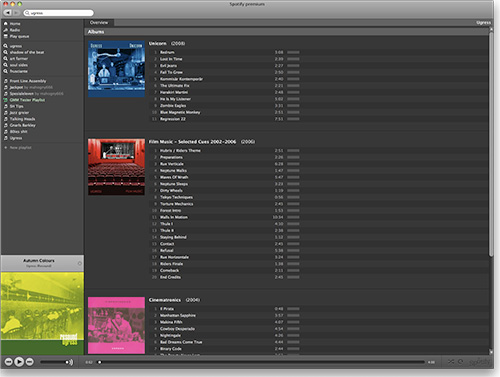Screen dimensions: 500x377
Task: Open the pink Cinematronics album cover
Action: 116,326
